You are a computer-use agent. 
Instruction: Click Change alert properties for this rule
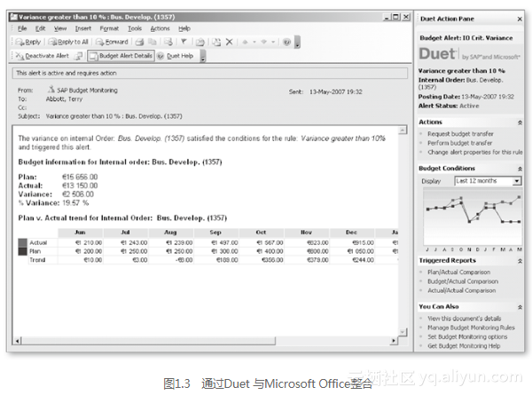click(474, 152)
